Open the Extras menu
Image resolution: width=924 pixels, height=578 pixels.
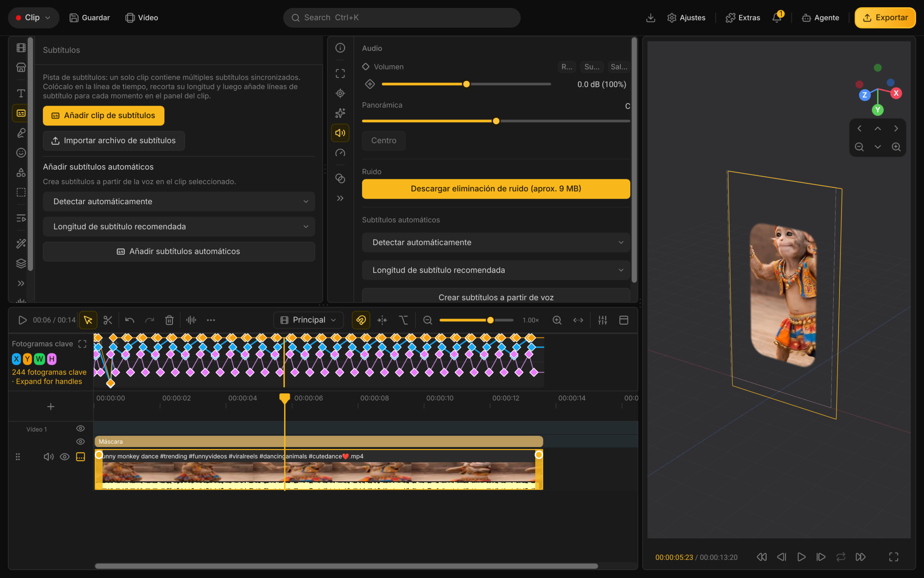[x=743, y=18]
